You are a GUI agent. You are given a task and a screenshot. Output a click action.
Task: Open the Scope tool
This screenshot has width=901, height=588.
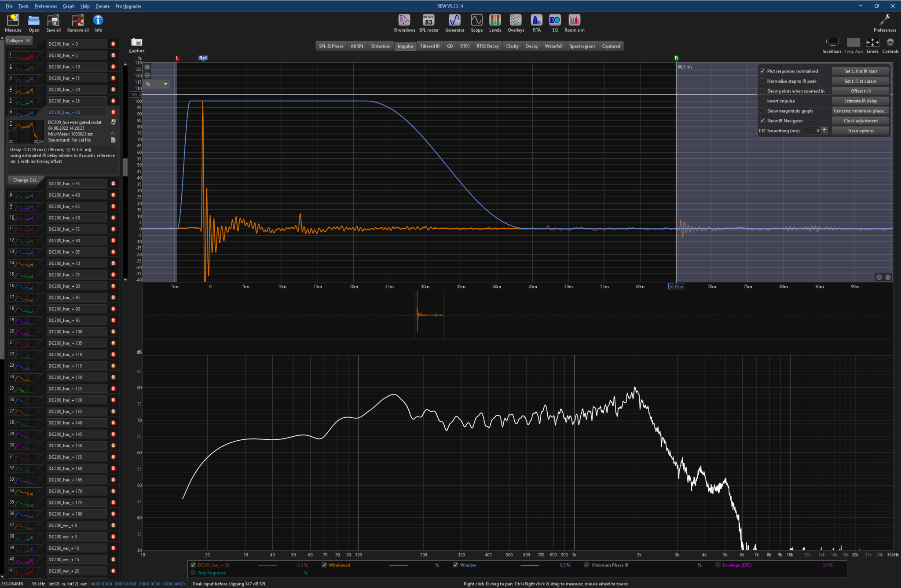click(x=476, y=23)
